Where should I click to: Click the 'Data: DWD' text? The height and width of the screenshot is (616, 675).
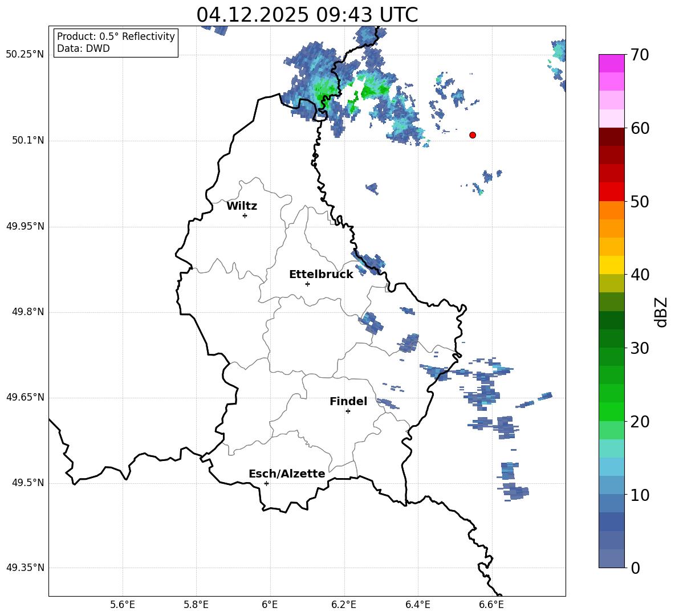tap(83, 48)
